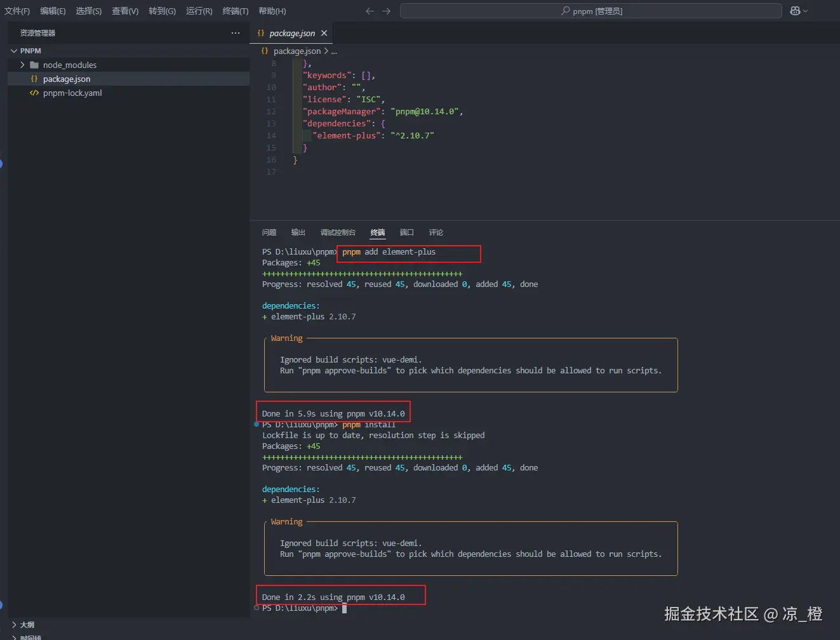This screenshot has height=640, width=840.
Task: Open the 运行(R) menu
Action: [199, 11]
